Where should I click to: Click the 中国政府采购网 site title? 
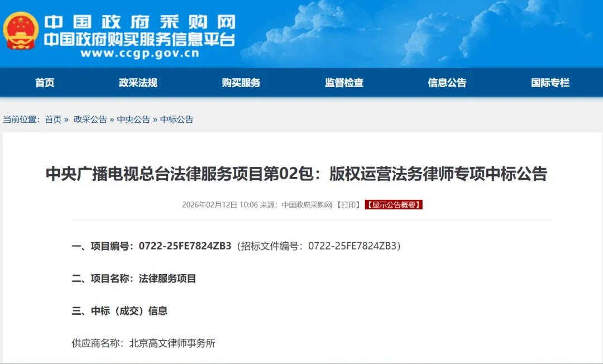(140, 22)
